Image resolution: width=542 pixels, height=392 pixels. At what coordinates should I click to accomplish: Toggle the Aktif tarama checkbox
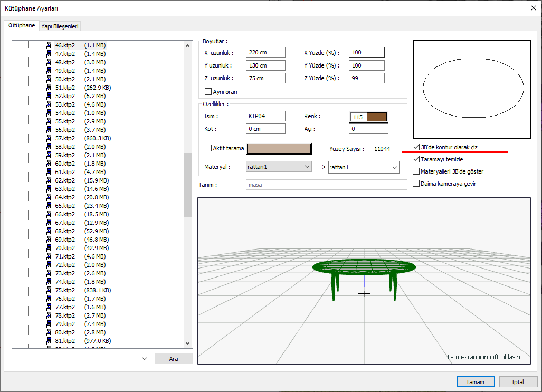point(208,148)
